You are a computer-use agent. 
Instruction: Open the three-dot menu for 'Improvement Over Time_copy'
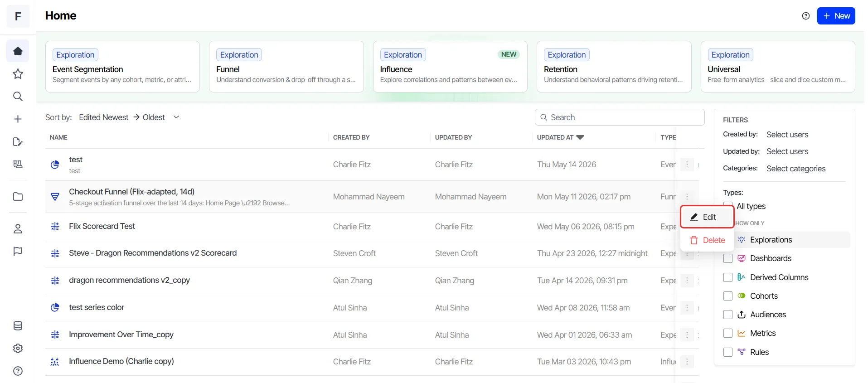(x=687, y=335)
